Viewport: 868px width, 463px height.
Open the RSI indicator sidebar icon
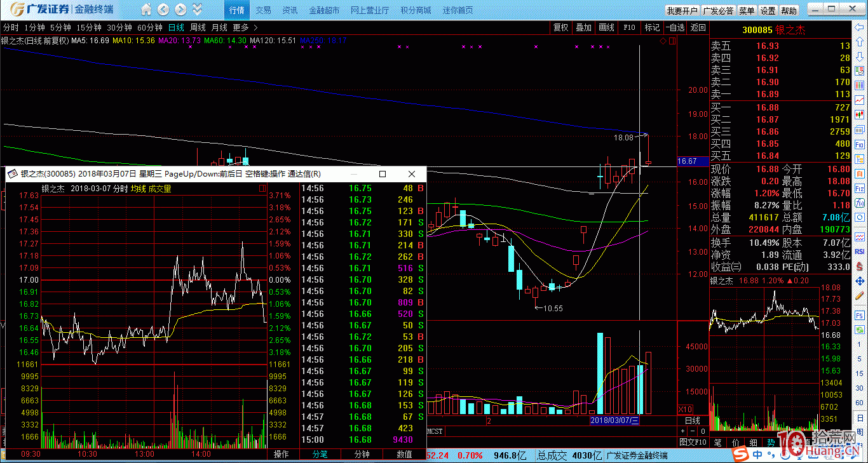click(x=860, y=250)
